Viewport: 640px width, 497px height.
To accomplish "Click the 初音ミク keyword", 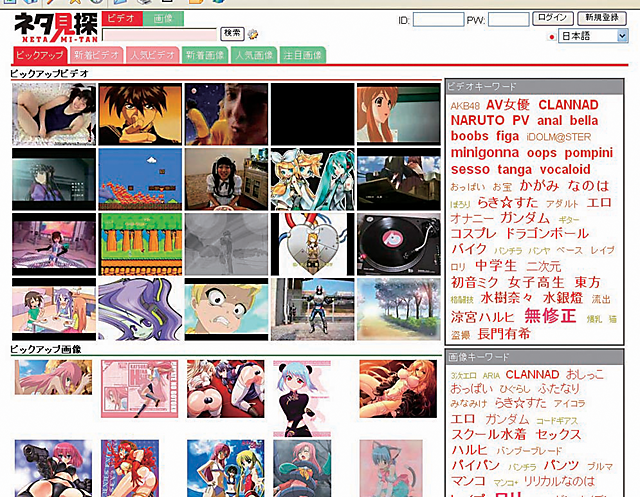I will pos(475,282).
